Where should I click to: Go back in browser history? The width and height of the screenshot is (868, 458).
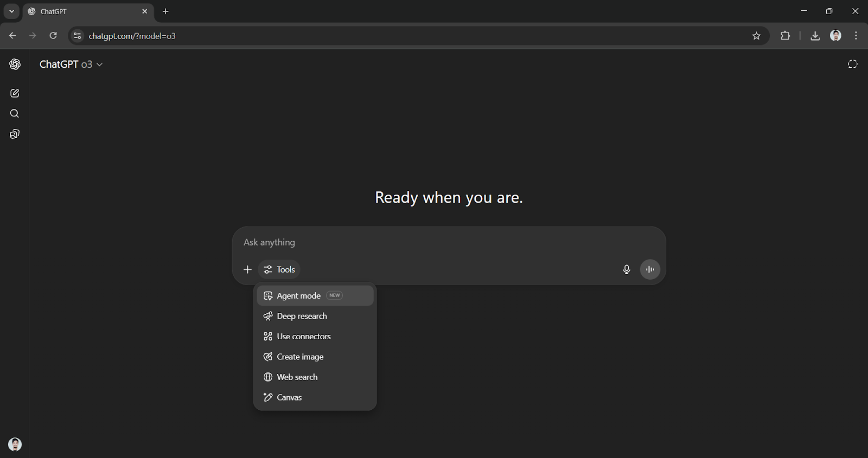tap(12, 36)
